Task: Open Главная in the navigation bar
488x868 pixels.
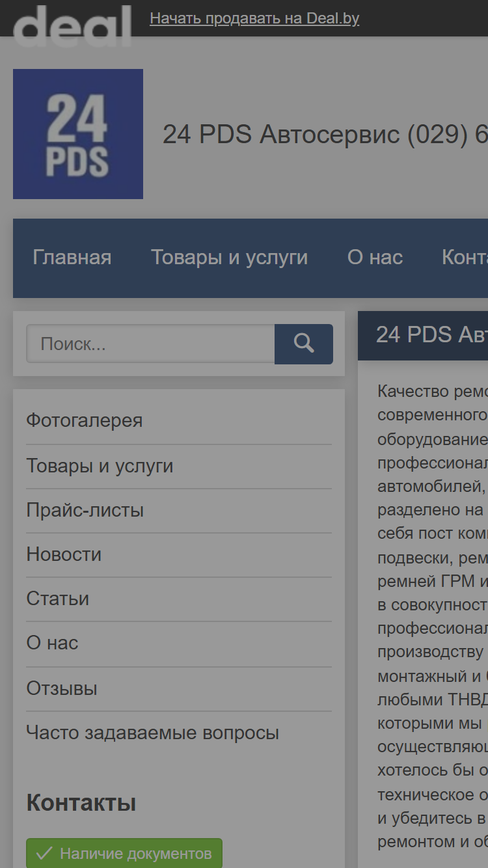Action: 72,258
